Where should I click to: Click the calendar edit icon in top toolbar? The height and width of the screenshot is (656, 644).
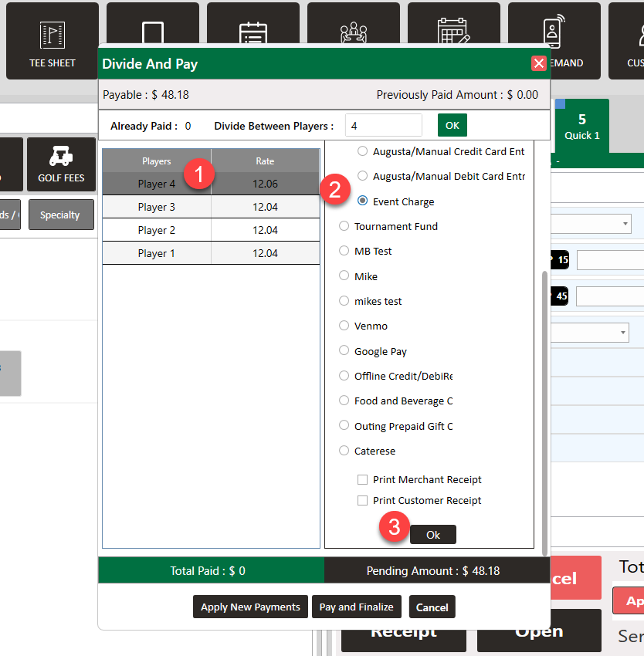[x=453, y=32]
